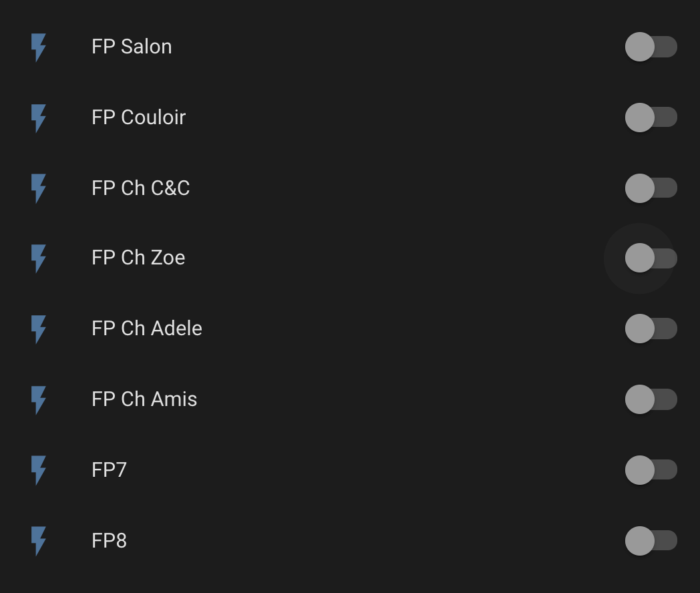Toggle the FP Ch C&C switch
Viewport: 700px width, 593px height.
tap(651, 188)
